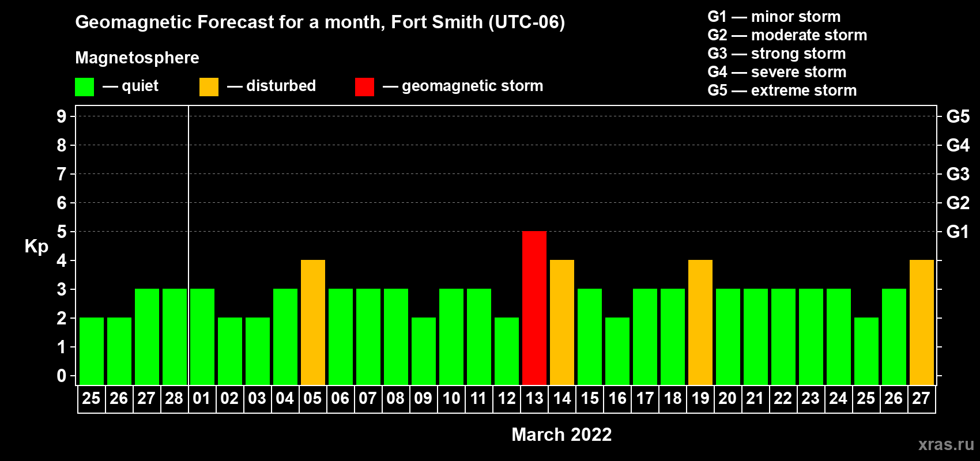
Task: Click the date cell labeled 14
Action: pos(562,399)
